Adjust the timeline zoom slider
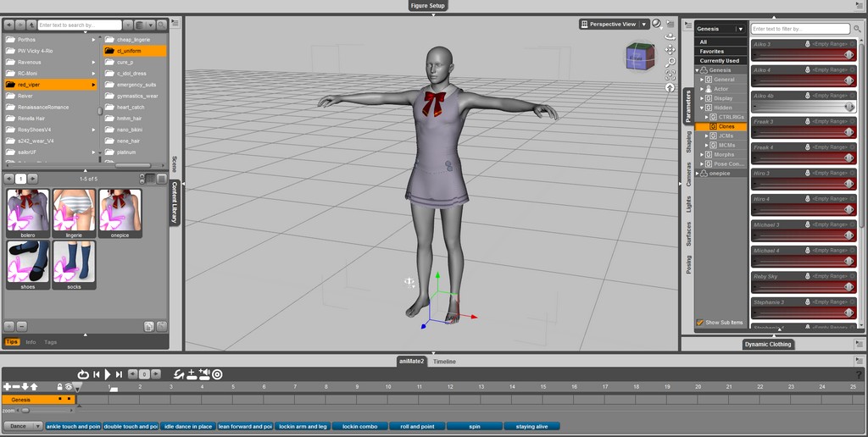 click(25, 411)
